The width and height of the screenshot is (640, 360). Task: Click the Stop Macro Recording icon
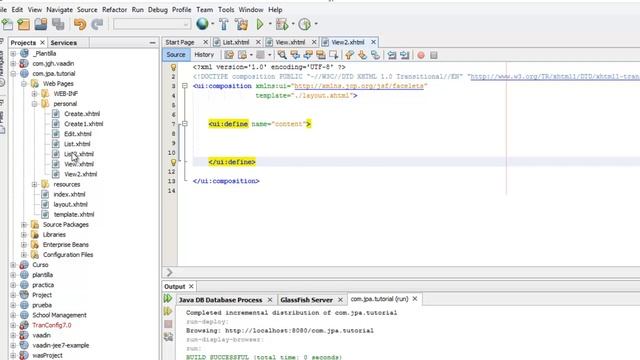click(x=434, y=55)
